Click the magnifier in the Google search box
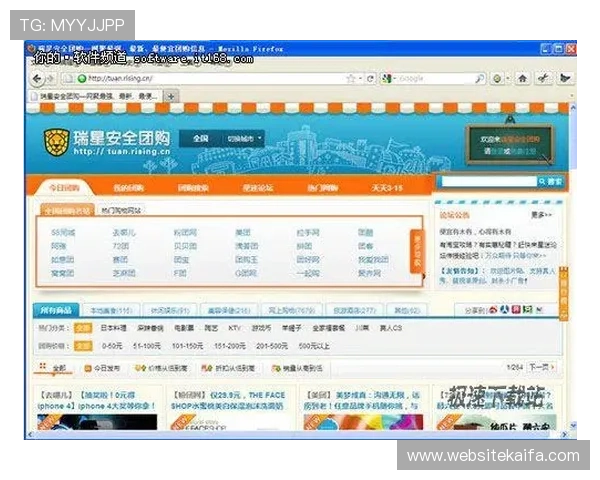The image size is (600, 480). point(479,79)
